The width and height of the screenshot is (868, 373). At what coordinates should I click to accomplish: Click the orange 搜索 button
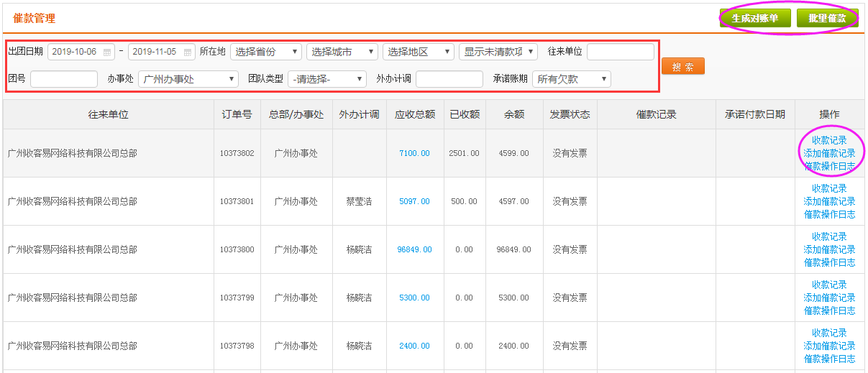tap(682, 66)
